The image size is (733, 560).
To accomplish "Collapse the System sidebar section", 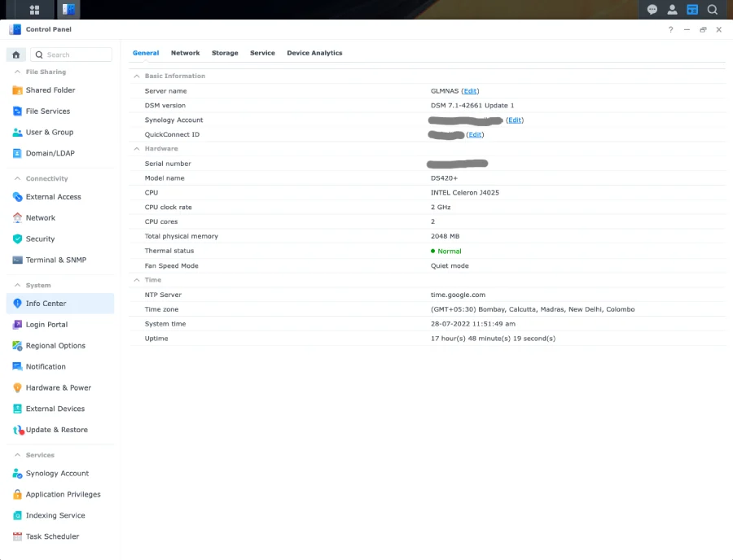I will pos(17,285).
